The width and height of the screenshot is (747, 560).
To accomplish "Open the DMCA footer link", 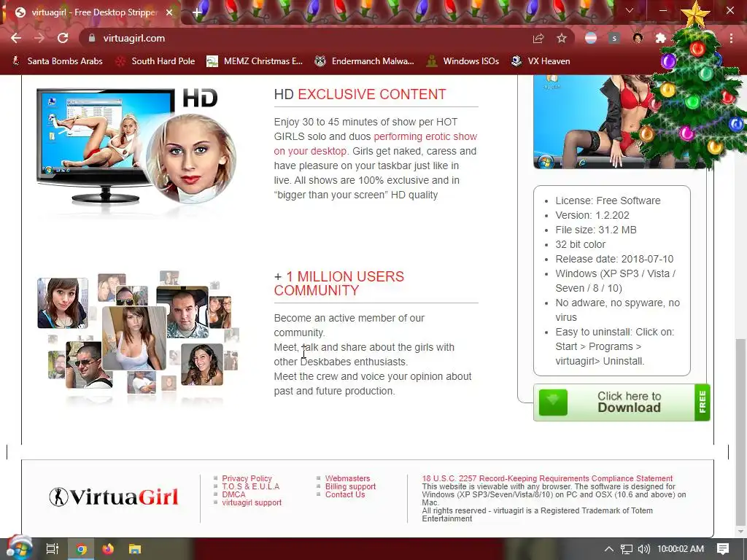I will coord(233,494).
